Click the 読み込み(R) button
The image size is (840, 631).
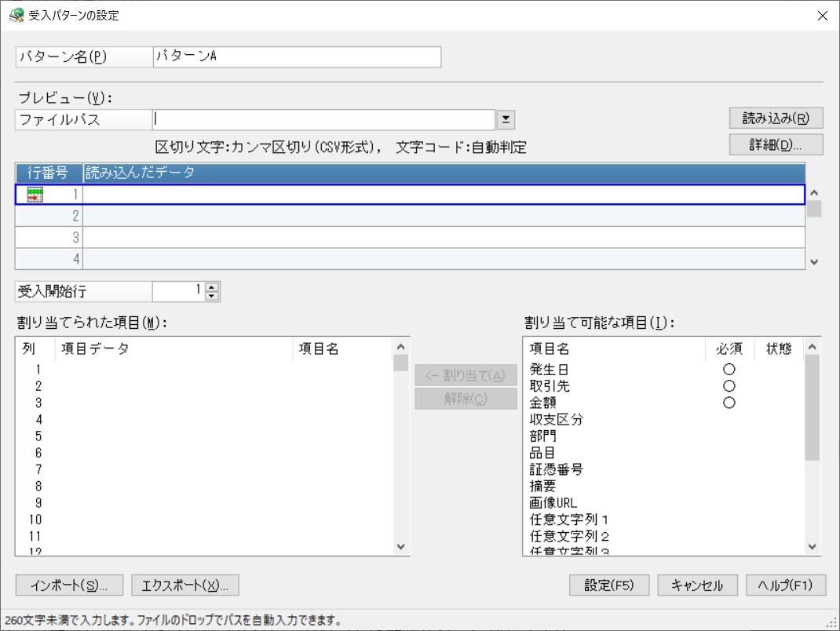click(775, 118)
